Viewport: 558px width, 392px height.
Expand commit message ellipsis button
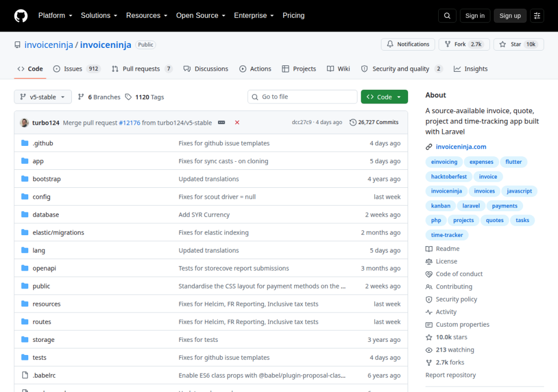(221, 122)
